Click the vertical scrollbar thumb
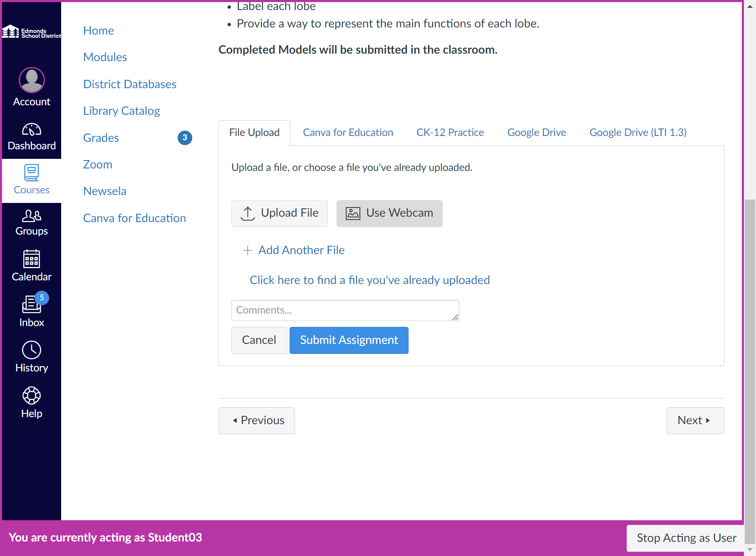Image resolution: width=756 pixels, height=556 pixels. point(750,371)
